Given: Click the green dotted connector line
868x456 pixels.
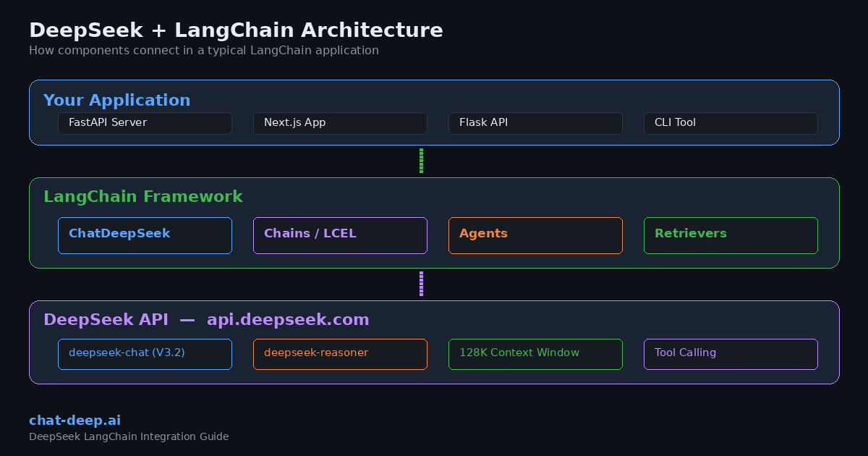Looking at the screenshot, I should click(421, 161).
